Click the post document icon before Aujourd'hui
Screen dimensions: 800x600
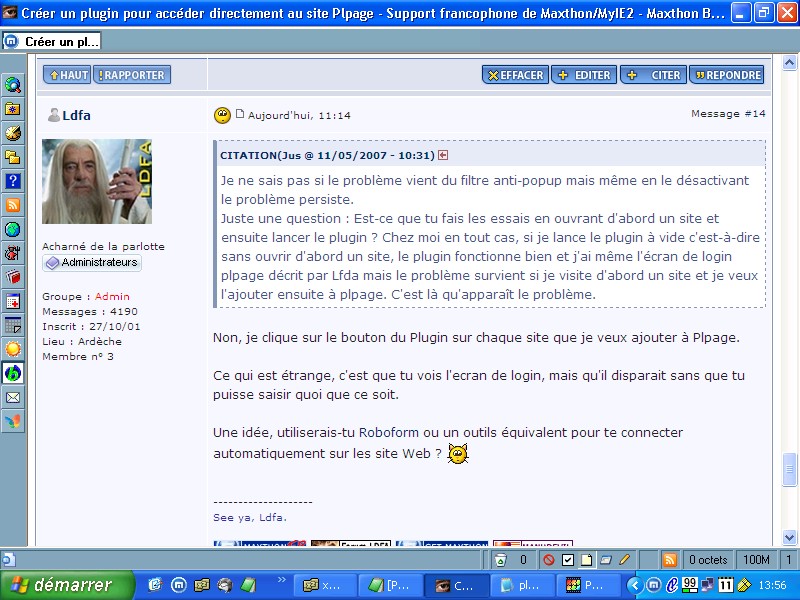pos(240,114)
